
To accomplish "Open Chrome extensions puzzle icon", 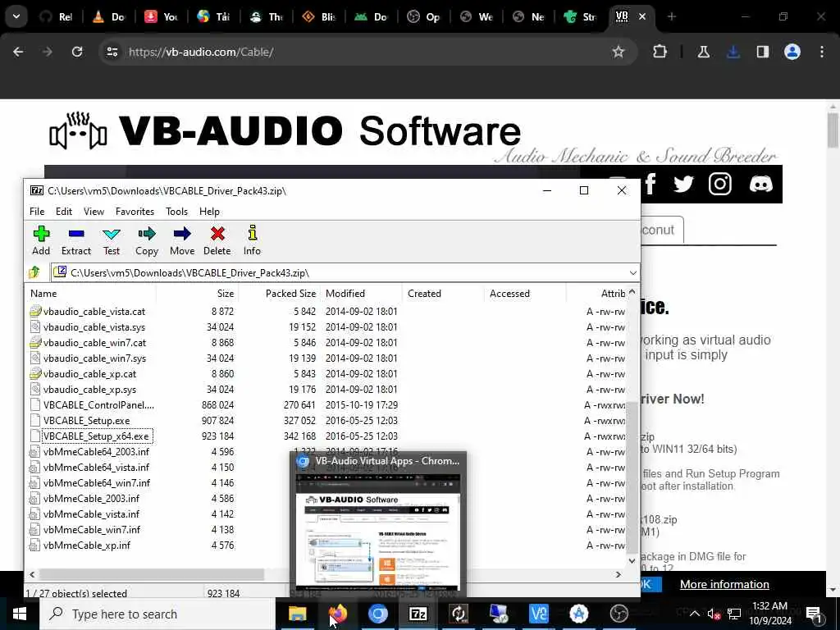I will click(x=660, y=52).
